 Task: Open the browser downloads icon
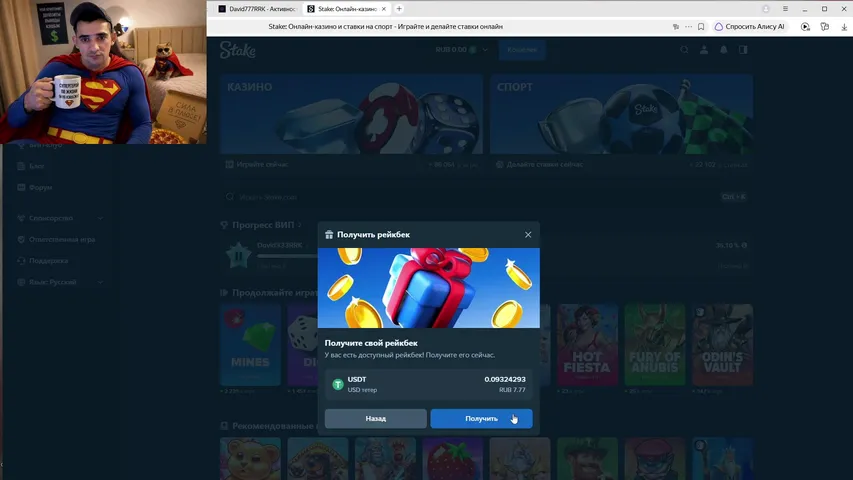point(844,27)
